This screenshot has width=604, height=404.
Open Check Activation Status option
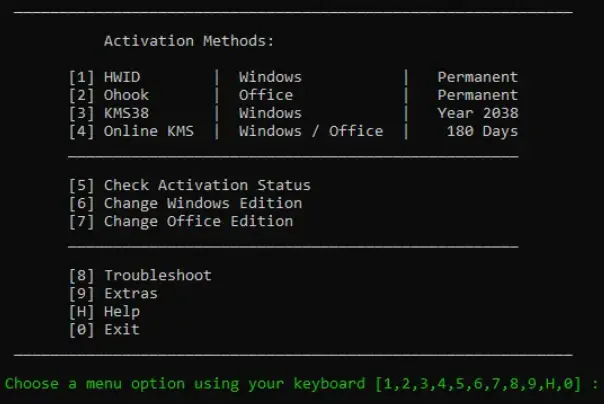tap(190, 185)
